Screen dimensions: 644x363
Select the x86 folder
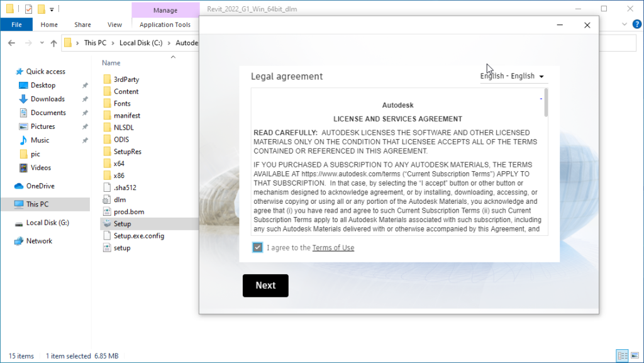point(119,176)
